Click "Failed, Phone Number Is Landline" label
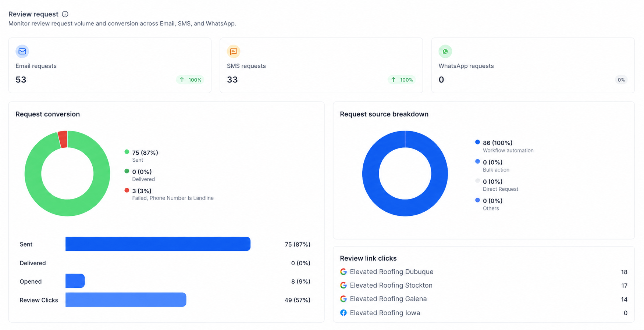The height and width of the screenshot is (330, 644). (173, 198)
